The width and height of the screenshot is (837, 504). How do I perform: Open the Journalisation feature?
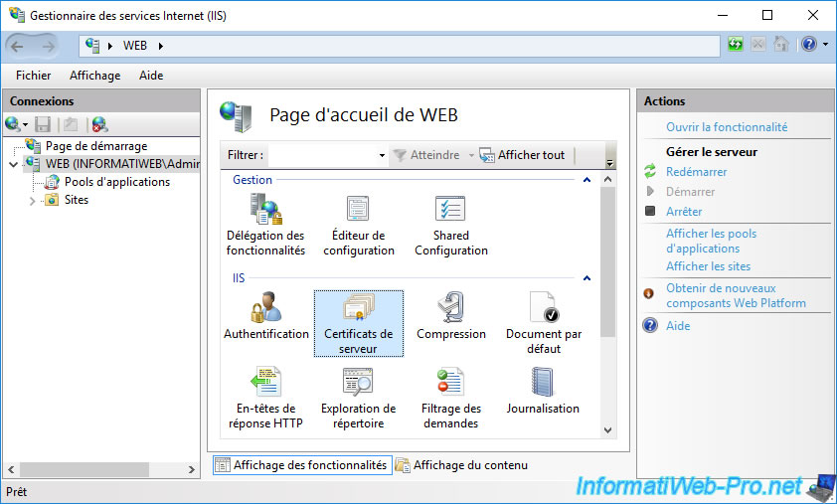[x=543, y=391]
